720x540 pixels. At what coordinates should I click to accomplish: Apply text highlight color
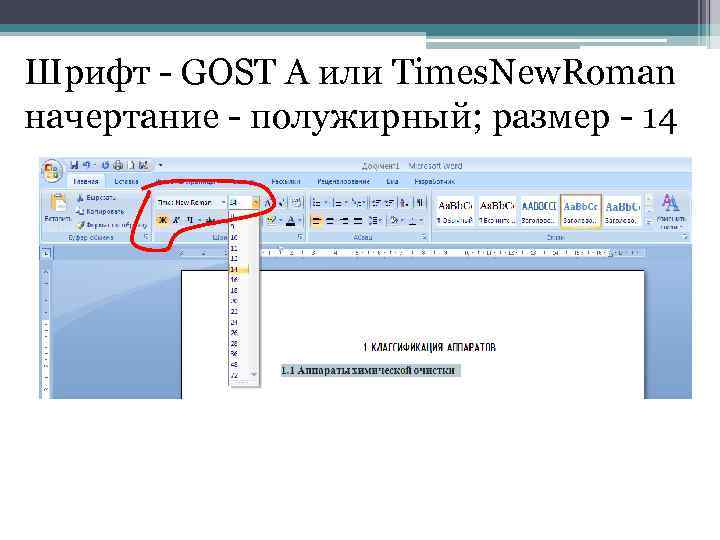[271, 221]
